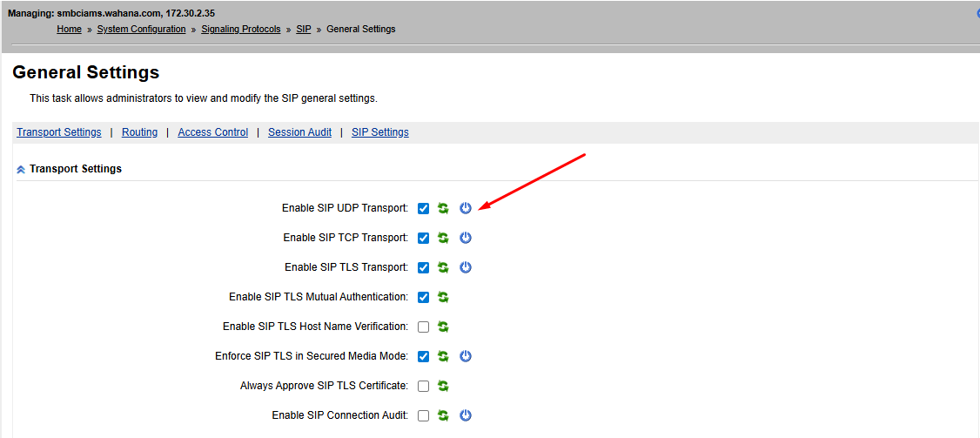Open the Home breadcrumb link

click(x=69, y=29)
